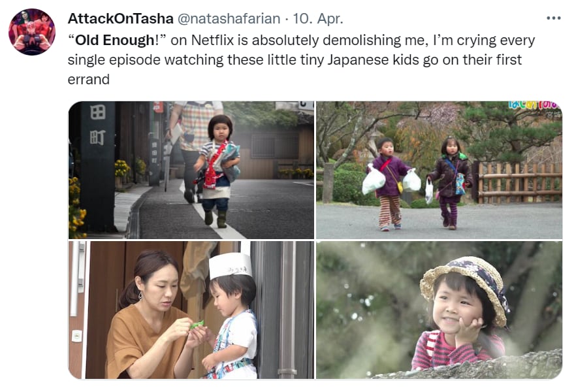Open the @natashafarian handle link
The image size is (576, 392).
(x=229, y=18)
